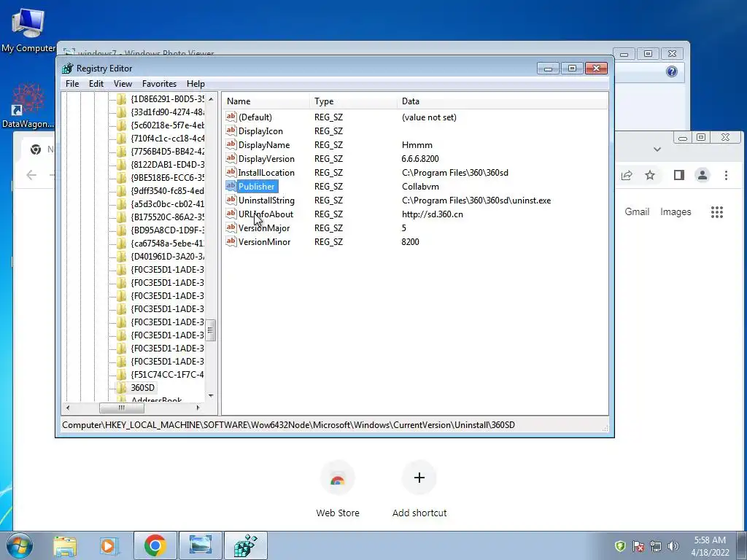
Task: Open Chrome's three-dot menu
Action: coord(726,175)
